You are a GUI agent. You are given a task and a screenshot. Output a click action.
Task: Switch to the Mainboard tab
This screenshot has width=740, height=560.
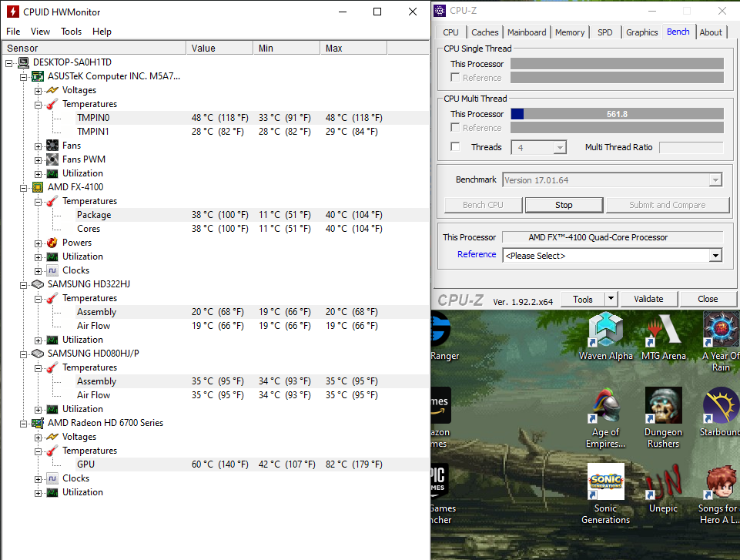coord(527,32)
